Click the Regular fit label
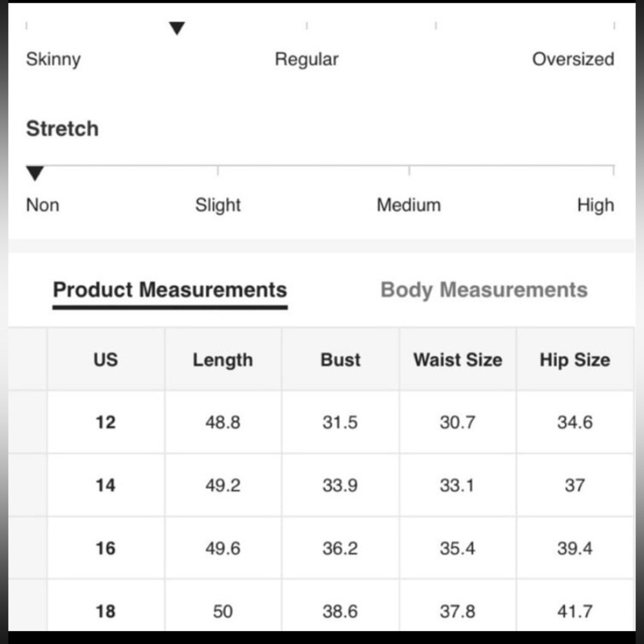 (307, 60)
